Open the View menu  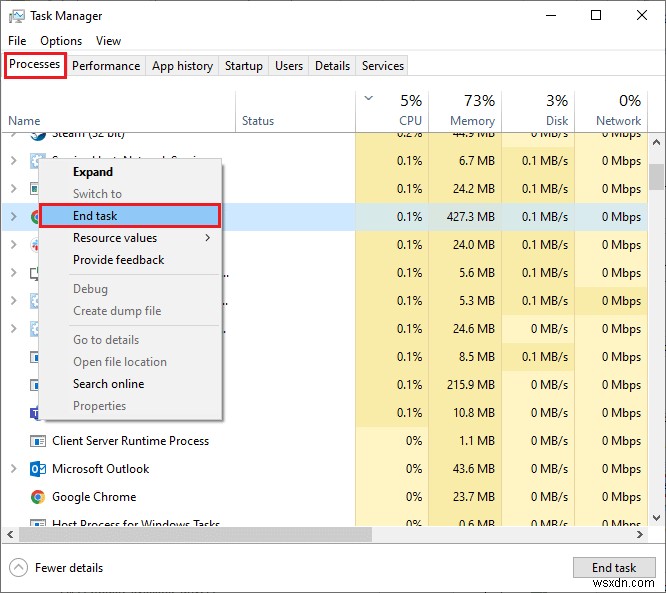point(108,41)
